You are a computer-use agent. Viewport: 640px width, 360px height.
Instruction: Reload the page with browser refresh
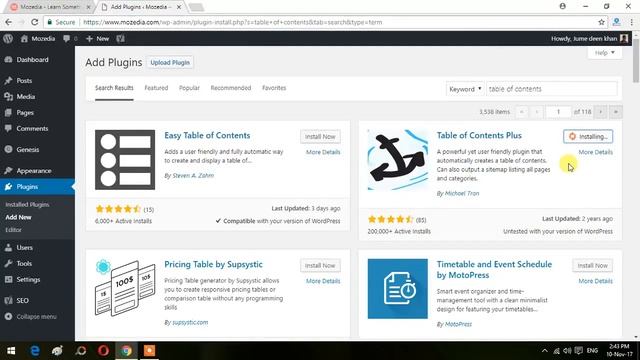(x=35, y=22)
